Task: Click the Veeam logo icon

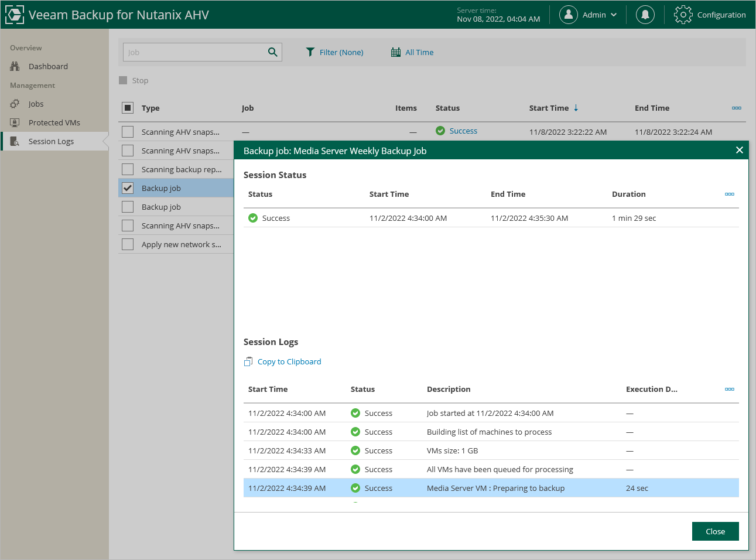Action: click(x=15, y=15)
